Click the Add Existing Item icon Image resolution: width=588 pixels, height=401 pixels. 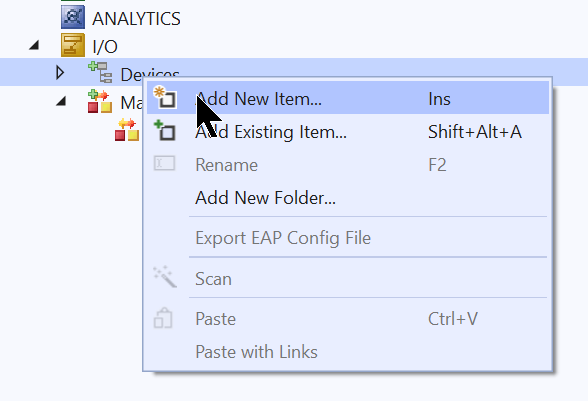pos(165,130)
